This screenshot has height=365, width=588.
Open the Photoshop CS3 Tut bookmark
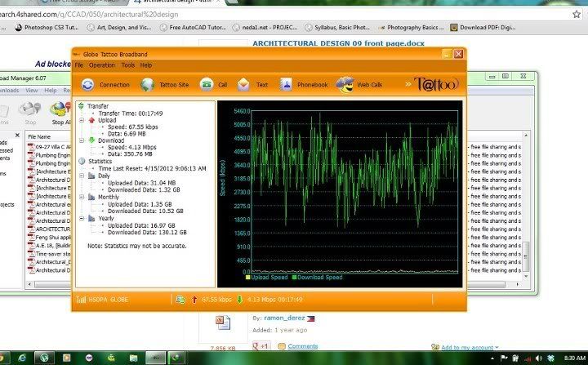50,27
